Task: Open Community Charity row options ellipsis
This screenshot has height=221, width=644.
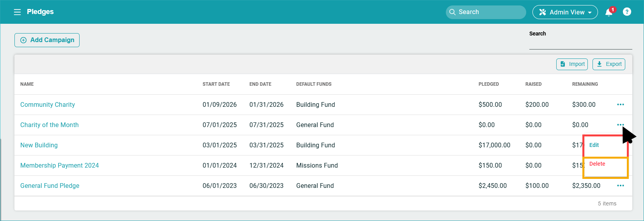Action: 620,104
